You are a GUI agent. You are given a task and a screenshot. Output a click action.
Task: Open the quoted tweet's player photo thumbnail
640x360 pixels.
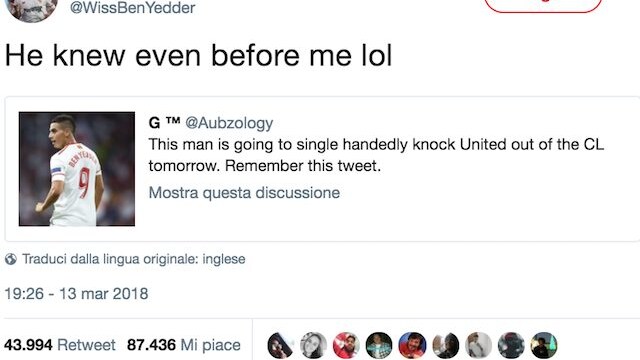[x=77, y=169]
